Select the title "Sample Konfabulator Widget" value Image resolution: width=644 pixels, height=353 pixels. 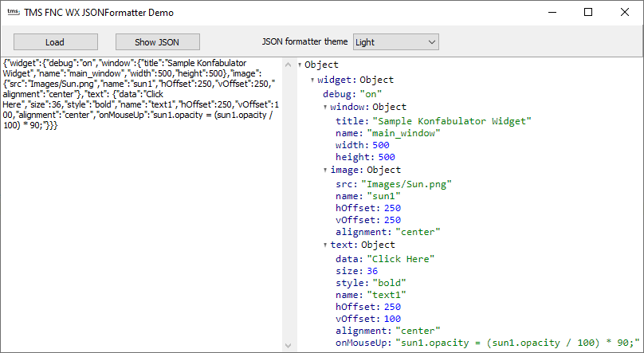tap(452, 121)
